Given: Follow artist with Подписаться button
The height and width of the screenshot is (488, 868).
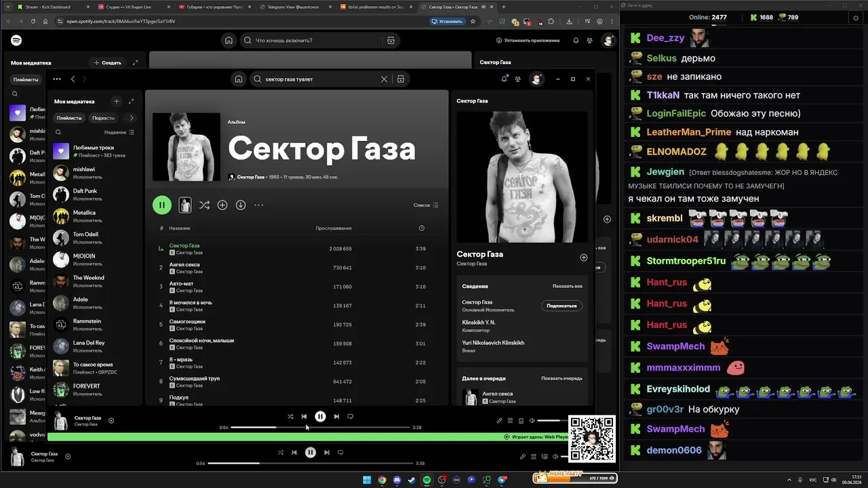Looking at the screenshot, I should coord(561,306).
